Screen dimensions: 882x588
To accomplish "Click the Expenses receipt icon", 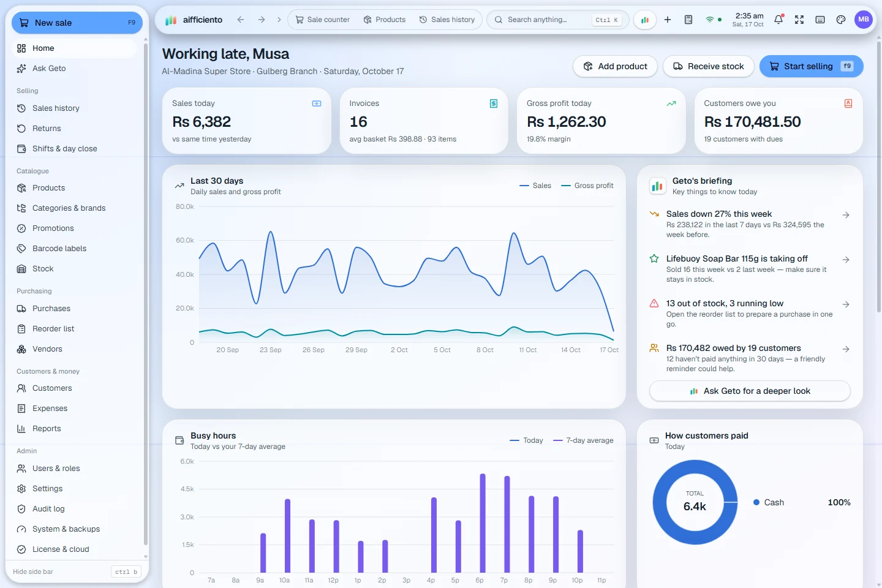I will click(x=21, y=409).
